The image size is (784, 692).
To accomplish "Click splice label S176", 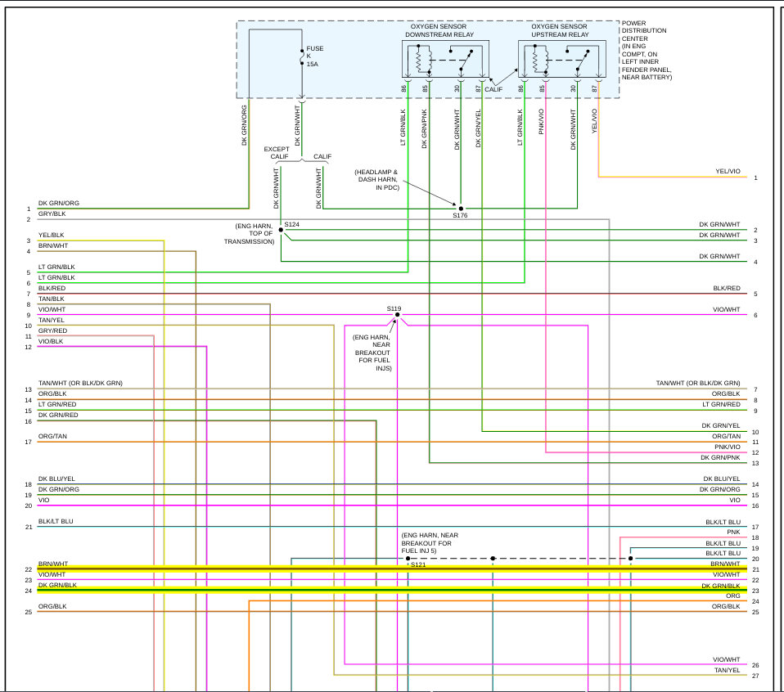I will [460, 215].
